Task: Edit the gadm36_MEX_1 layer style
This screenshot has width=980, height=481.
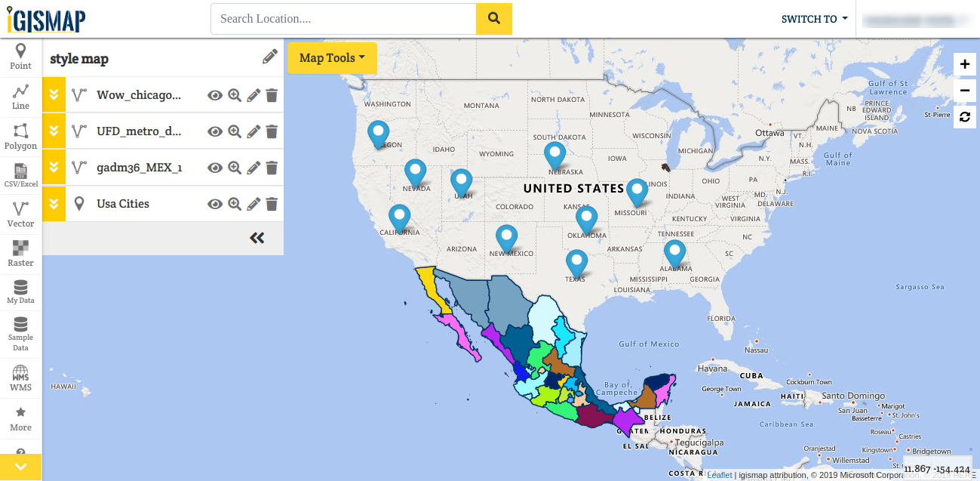Action: coord(253,168)
